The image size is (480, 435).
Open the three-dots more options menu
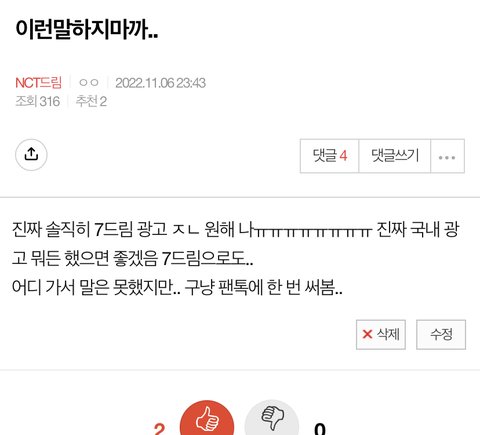click(447, 156)
